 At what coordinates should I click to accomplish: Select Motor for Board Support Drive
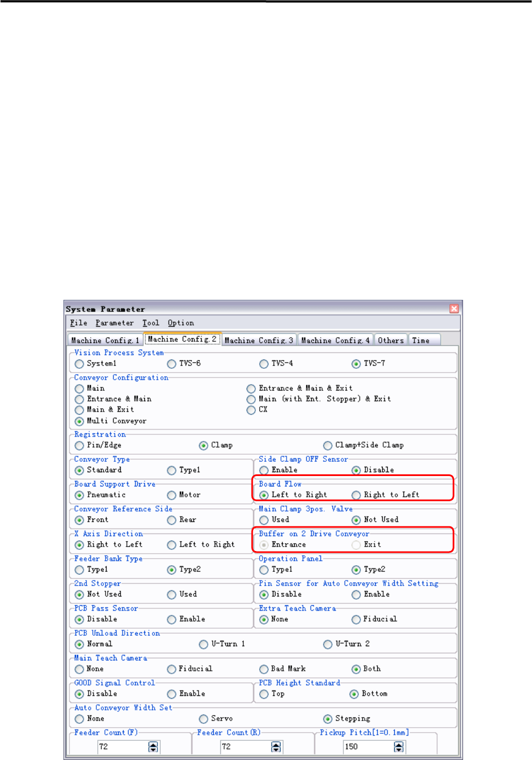point(172,495)
